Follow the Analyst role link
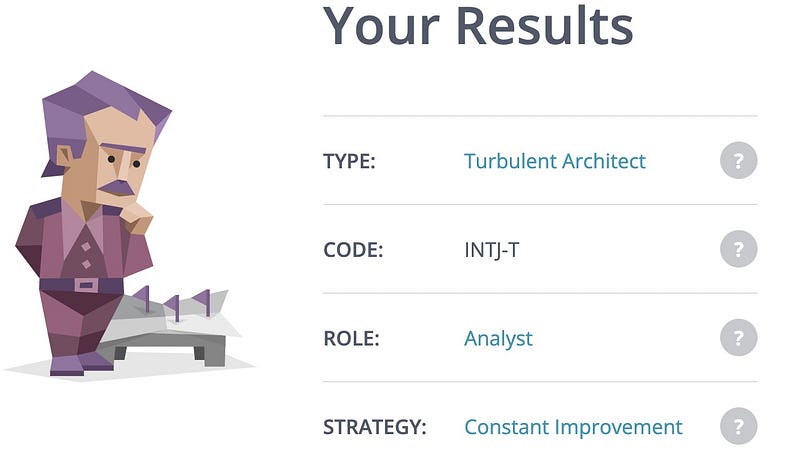Screen dimensions: 800x459 498,339
